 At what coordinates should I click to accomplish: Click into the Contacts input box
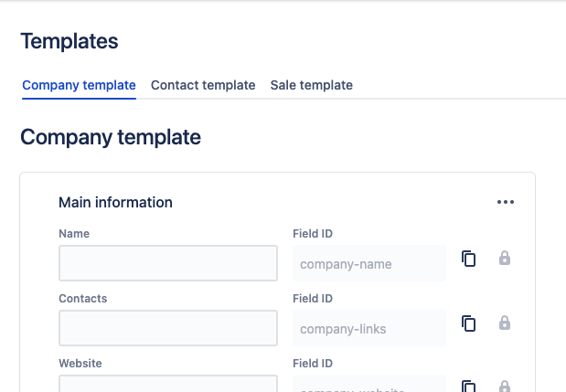168,328
